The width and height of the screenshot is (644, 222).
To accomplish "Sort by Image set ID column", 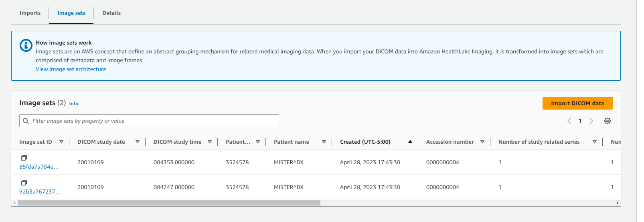I will [x=61, y=142].
